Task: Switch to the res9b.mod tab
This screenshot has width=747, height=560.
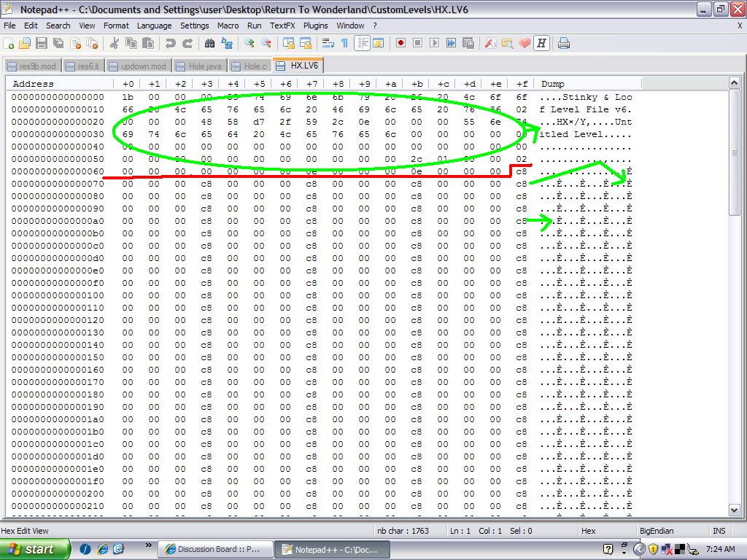Action: point(33,66)
